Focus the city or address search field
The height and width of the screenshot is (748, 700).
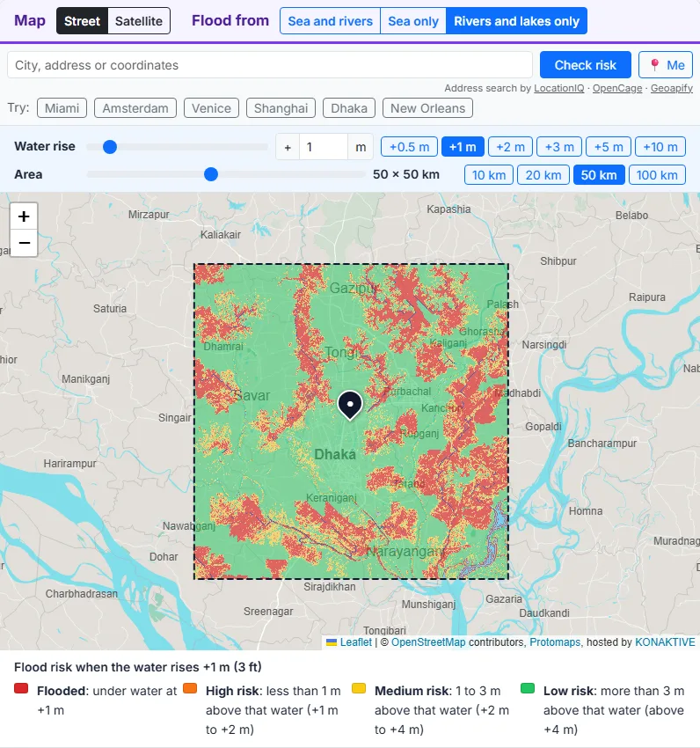tap(270, 65)
